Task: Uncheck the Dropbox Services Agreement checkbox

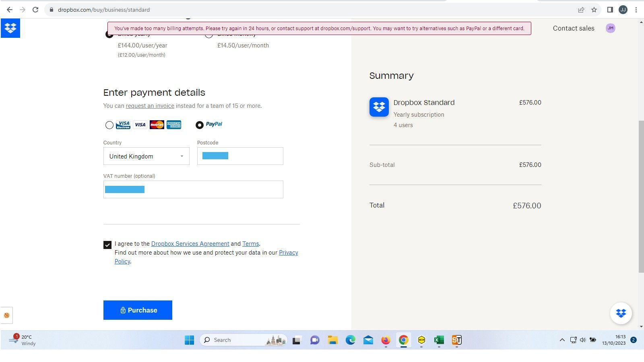Action: (107, 245)
